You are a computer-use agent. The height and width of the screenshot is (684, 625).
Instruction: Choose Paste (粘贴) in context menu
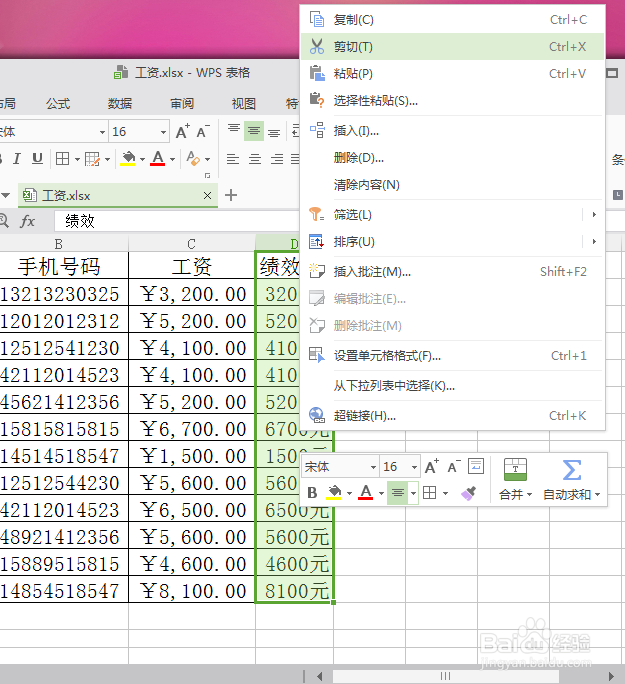point(452,74)
